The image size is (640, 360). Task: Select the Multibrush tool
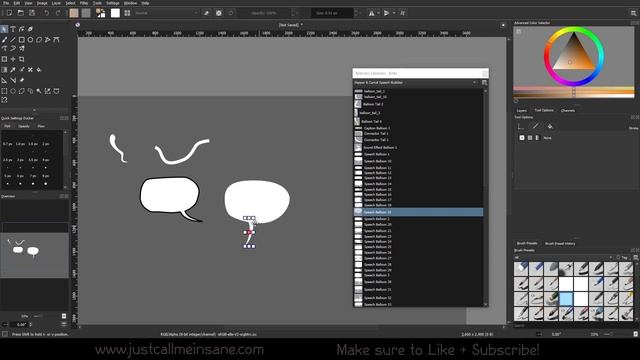pos(22,48)
